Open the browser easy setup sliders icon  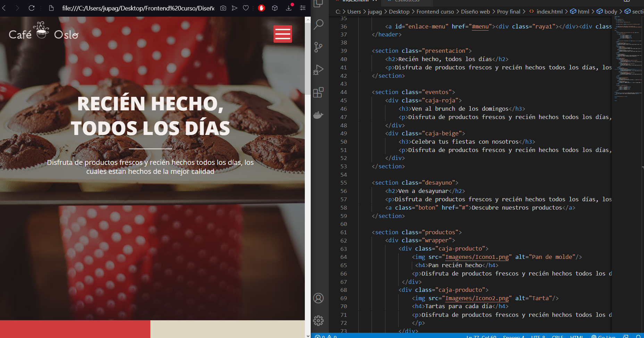(x=303, y=8)
